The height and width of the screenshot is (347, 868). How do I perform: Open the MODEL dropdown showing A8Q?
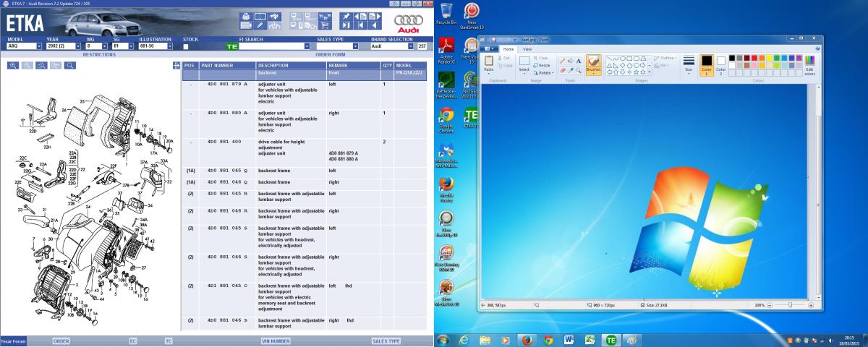(x=39, y=46)
